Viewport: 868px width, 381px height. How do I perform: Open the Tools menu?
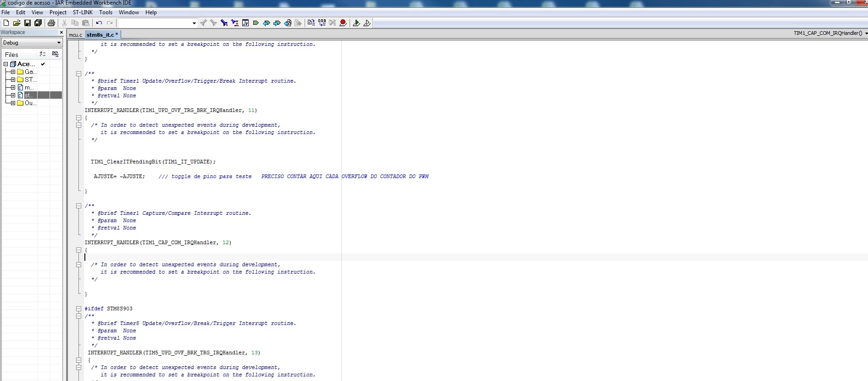coord(106,12)
